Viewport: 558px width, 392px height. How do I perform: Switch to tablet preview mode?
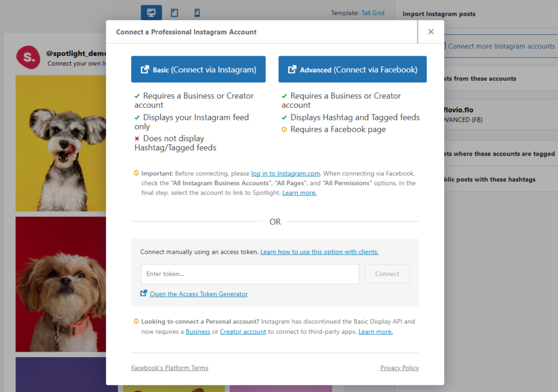174,12
